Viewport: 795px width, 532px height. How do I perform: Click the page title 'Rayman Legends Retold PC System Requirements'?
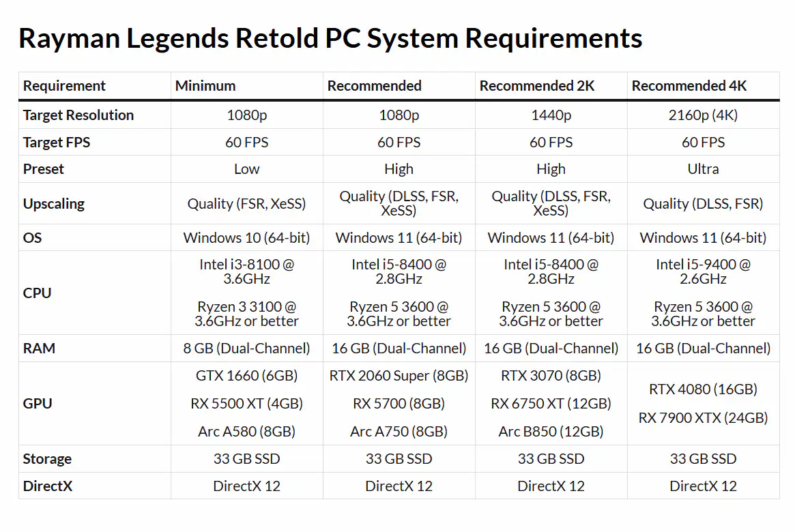coord(330,38)
